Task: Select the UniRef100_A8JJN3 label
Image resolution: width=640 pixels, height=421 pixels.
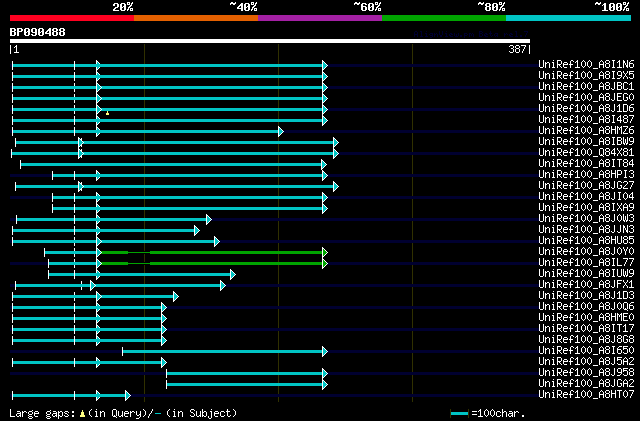Action: (586, 230)
